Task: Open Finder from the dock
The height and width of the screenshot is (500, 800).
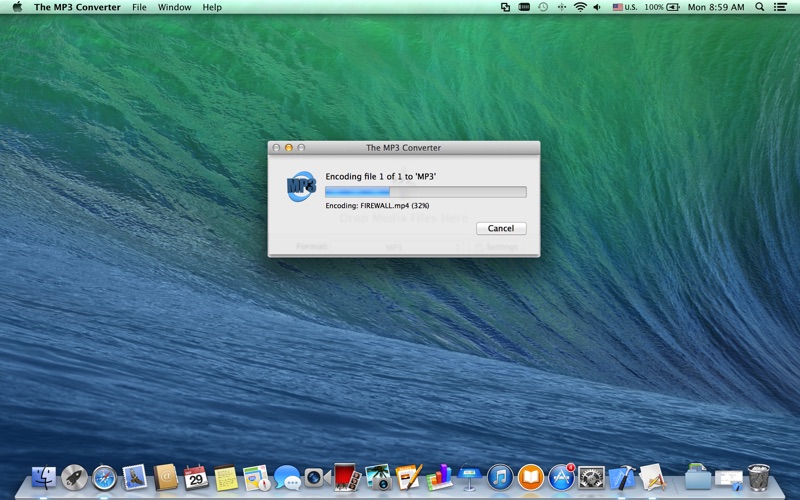Action: pyautogui.click(x=44, y=478)
